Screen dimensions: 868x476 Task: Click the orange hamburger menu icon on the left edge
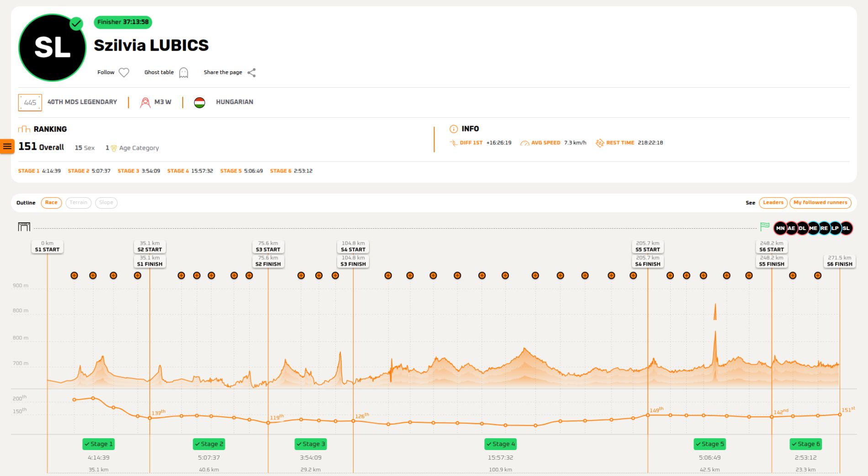point(7,146)
